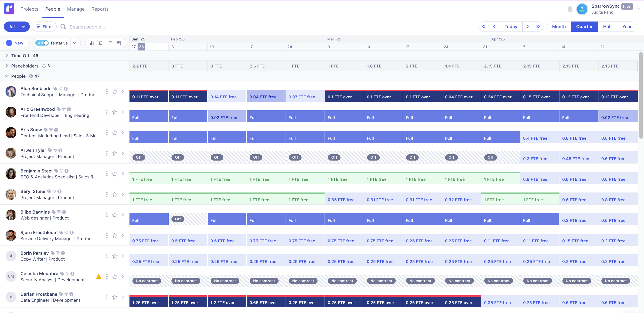Viewport: 644px width, 313px height.
Task: Click the Search people field
Action: (87, 27)
